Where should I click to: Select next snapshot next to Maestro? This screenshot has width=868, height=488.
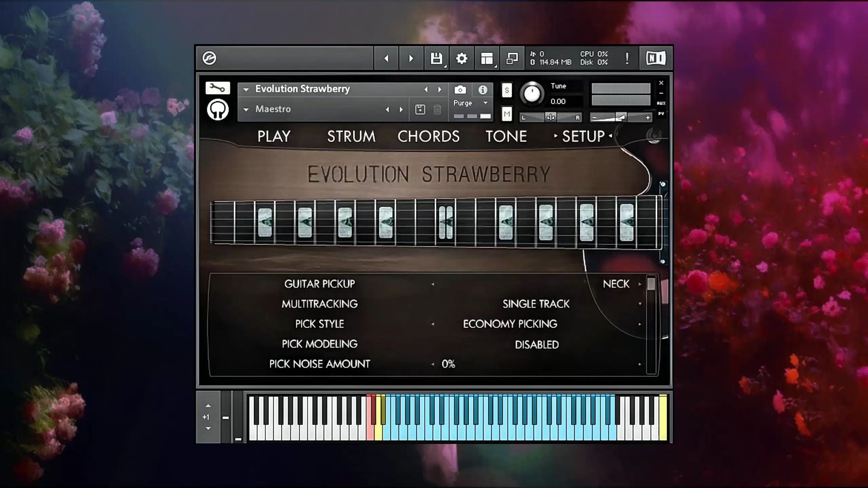pos(401,109)
